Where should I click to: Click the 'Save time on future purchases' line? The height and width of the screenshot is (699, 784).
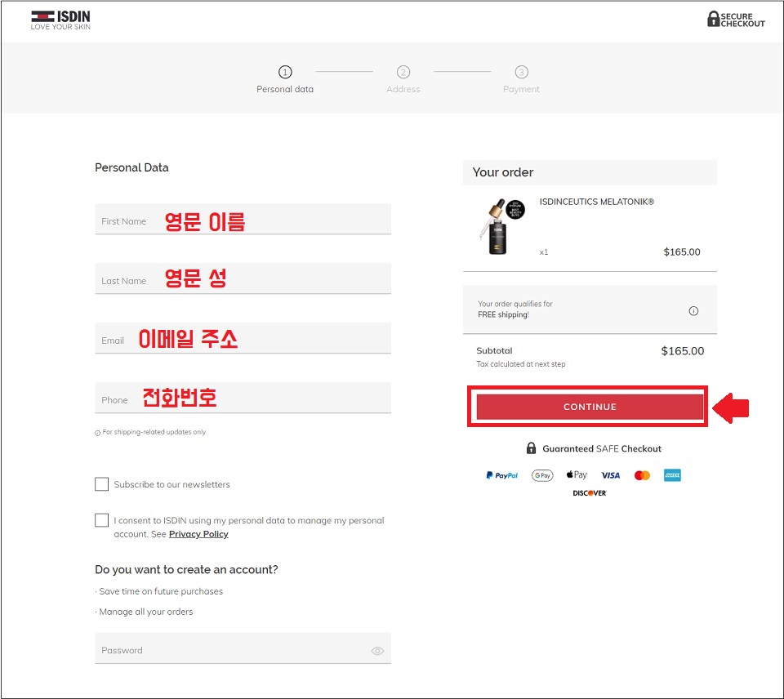pyautogui.click(x=161, y=591)
